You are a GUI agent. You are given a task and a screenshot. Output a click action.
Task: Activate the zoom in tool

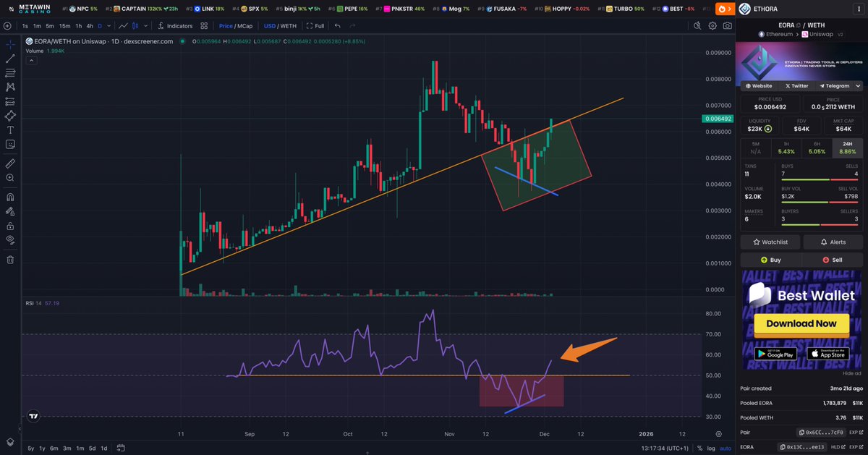click(x=10, y=178)
